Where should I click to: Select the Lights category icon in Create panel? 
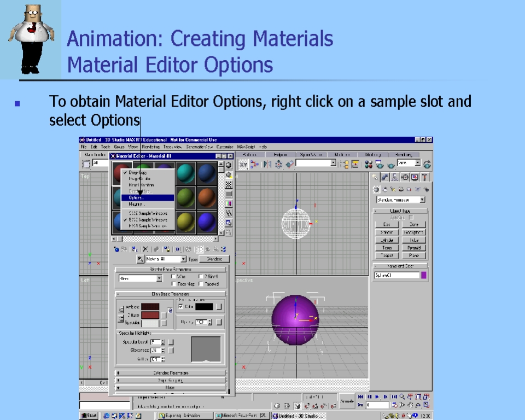tap(394, 190)
